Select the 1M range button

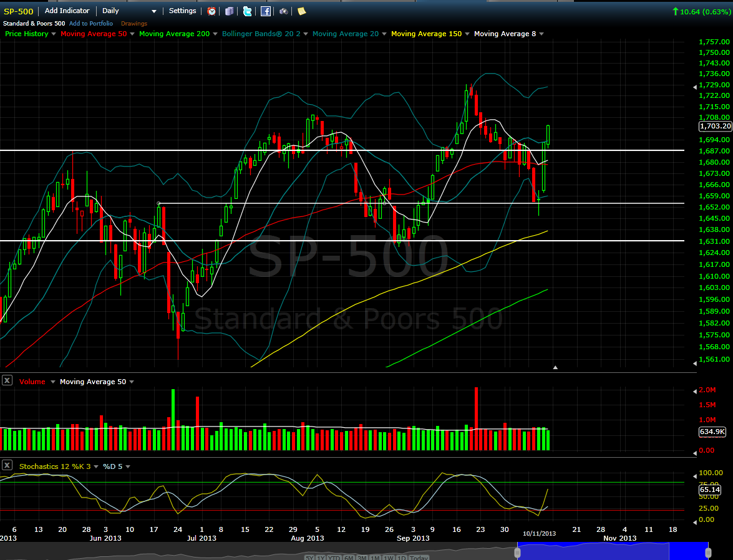pyautogui.click(x=376, y=558)
